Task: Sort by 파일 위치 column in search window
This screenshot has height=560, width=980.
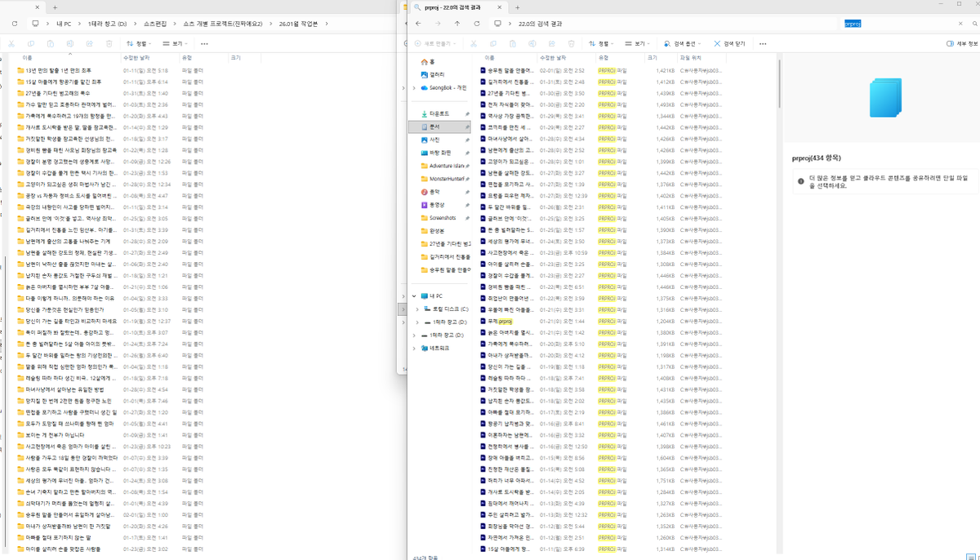Action: click(690, 58)
